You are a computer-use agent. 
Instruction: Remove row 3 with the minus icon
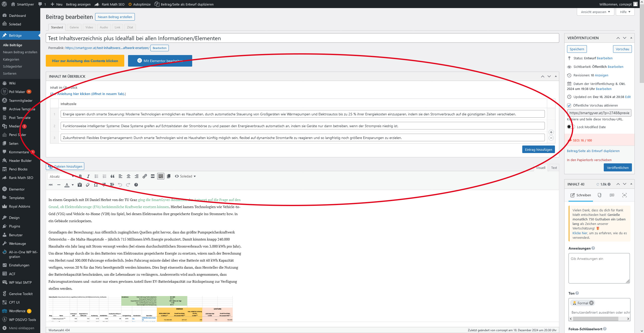[x=551, y=138]
